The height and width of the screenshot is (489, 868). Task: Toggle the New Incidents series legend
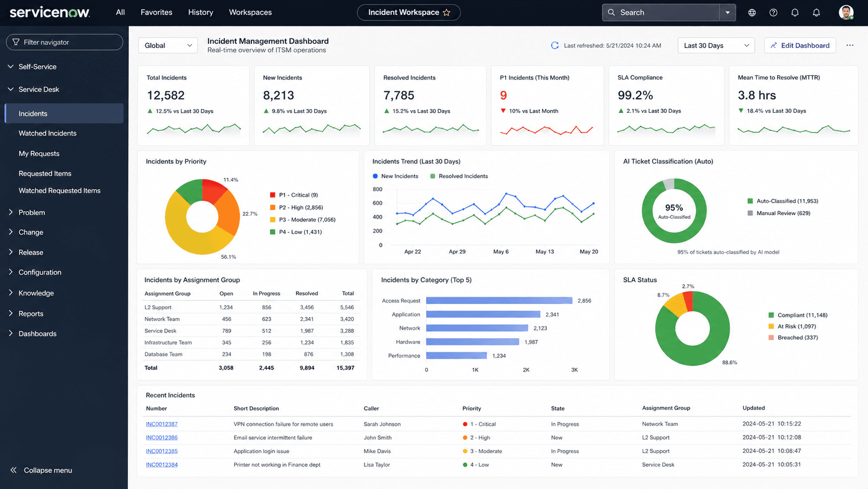(x=396, y=176)
